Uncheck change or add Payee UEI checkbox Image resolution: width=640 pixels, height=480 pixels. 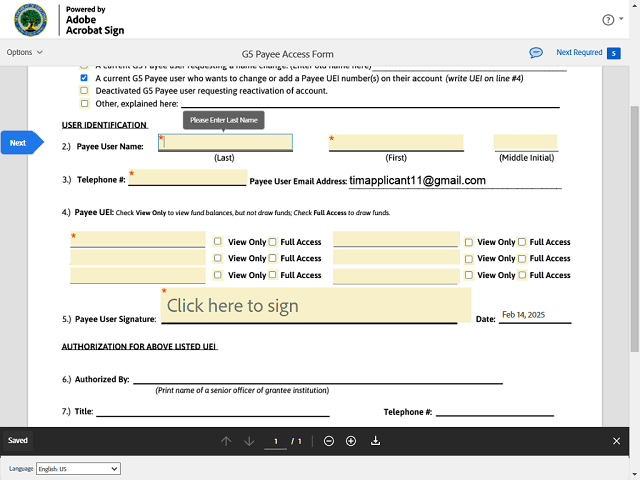pyautogui.click(x=84, y=78)
